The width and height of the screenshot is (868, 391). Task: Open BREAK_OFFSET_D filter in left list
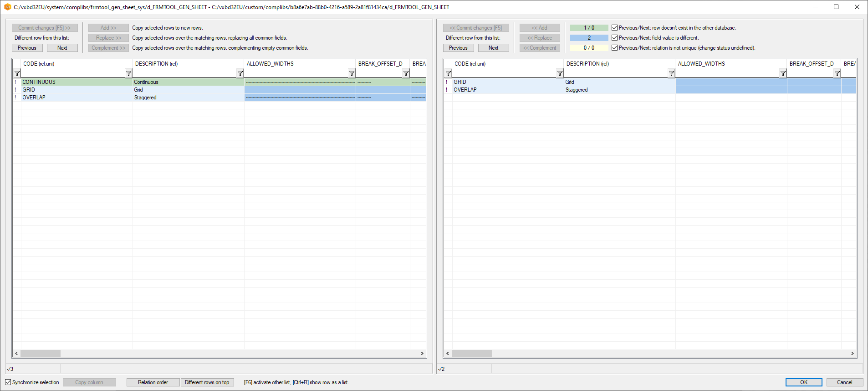[406, 73]
